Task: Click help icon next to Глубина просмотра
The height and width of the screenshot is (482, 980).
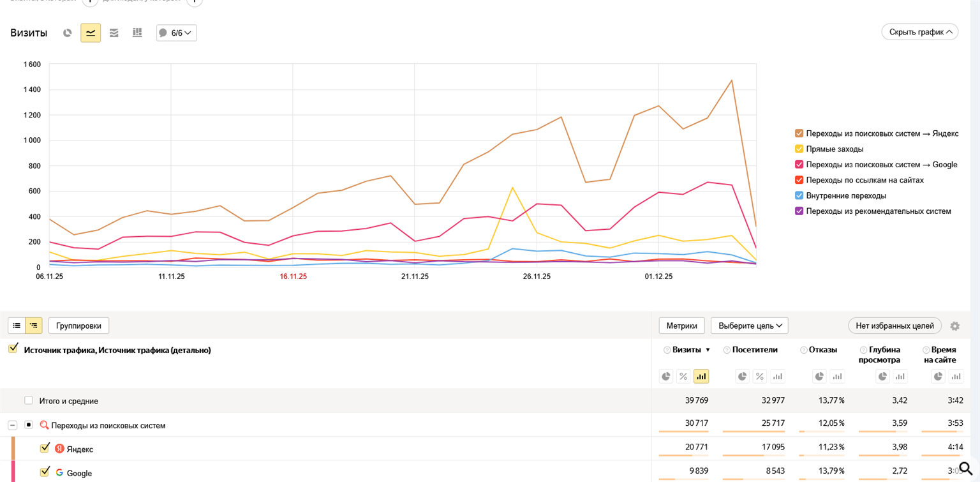Action: tap(863, 350)
